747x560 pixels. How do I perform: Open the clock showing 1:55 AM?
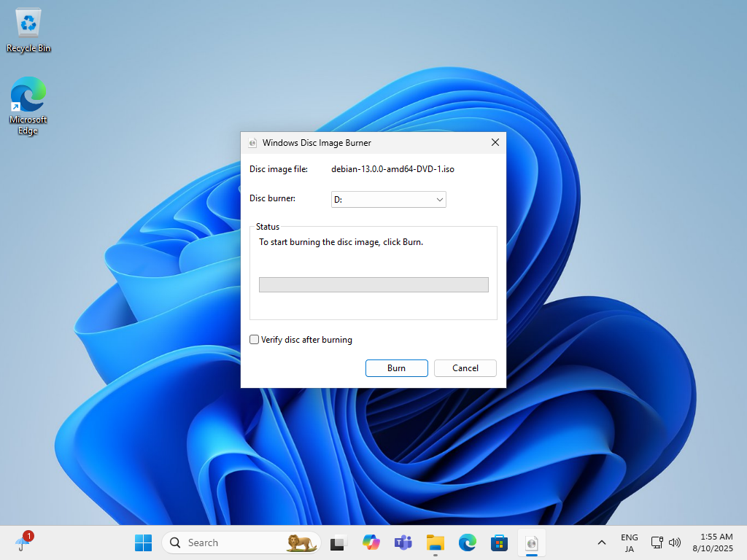click(x=713, y=542)
